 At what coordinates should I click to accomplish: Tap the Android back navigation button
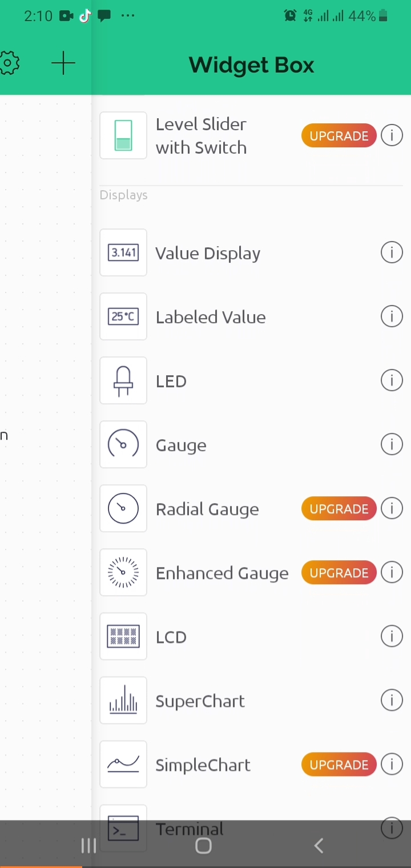click(319, 846)
